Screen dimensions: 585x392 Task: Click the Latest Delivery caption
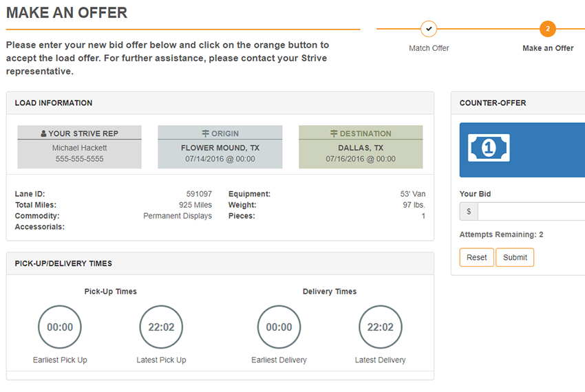(x=380, y=360)
